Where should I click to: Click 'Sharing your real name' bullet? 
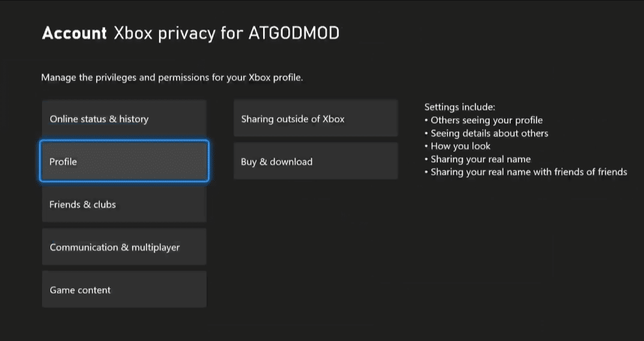(x=477, y=159)
